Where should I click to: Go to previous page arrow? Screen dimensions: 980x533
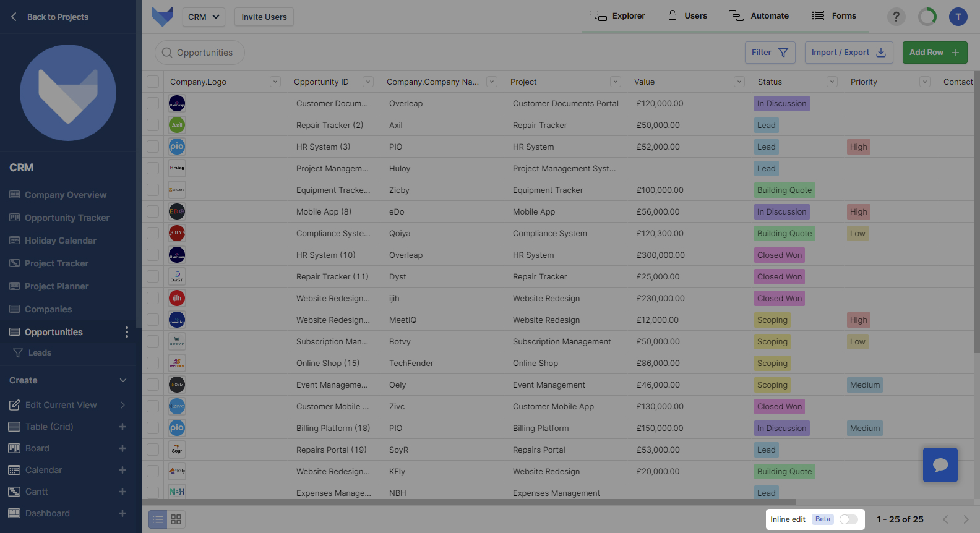(x=945, y=519)
